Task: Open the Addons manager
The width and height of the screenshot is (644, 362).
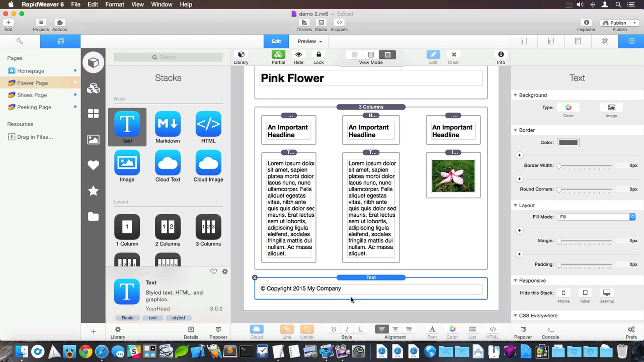Action: (60, 25)
